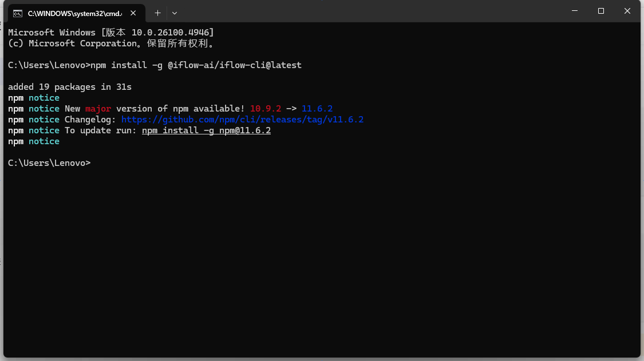
Task: Click the C:\Users\Lenovo> prompt line
Action: pos(49,162)
